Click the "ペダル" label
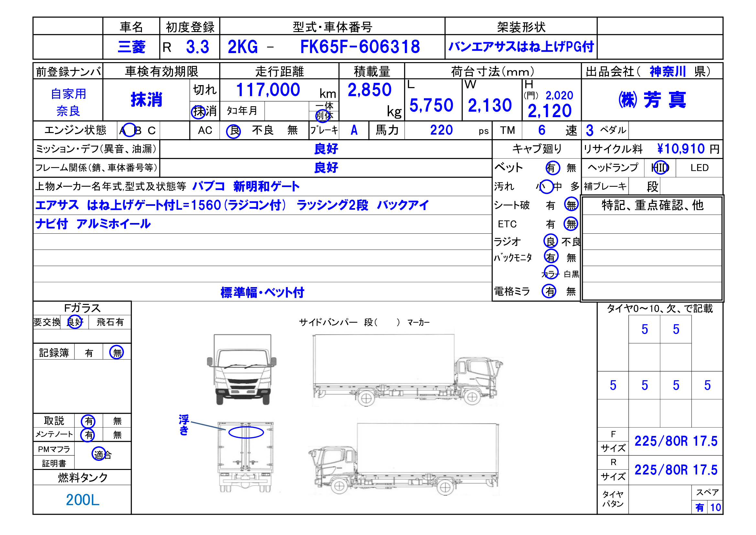756x535 pixels. point(612,130)
